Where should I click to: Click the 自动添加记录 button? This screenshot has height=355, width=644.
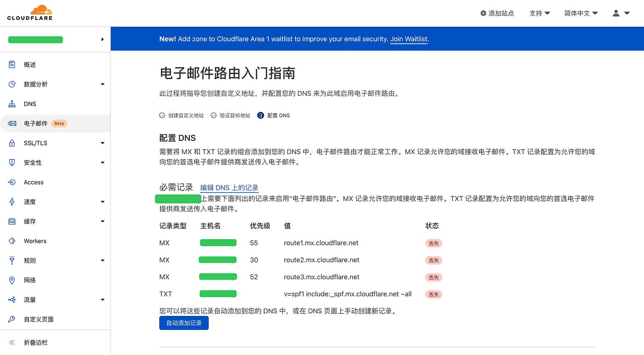point(184,323)
